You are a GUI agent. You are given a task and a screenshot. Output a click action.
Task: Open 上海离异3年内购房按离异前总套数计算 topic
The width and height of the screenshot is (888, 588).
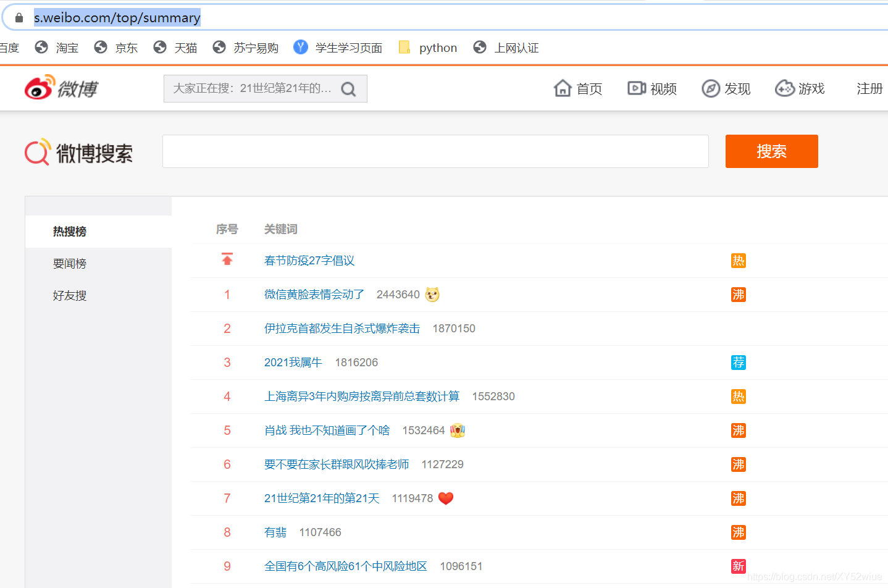coord(362,397)
